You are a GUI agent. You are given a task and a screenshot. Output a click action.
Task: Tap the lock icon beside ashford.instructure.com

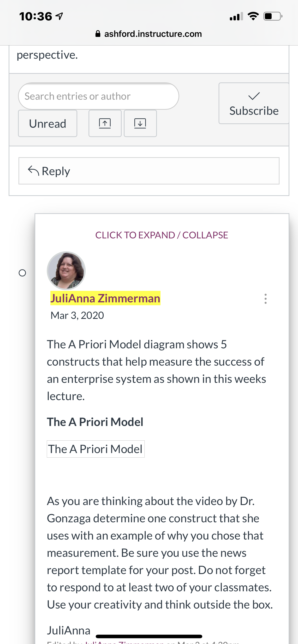pos(98,34)
